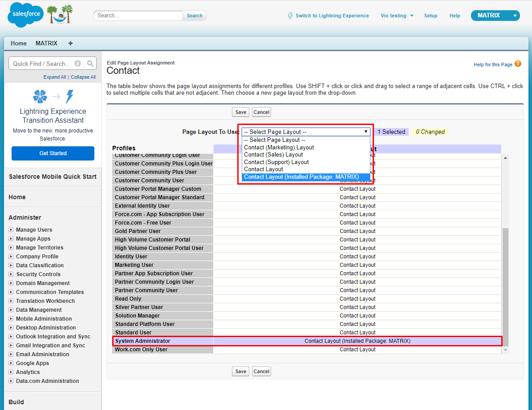
Task: Expand the Security Controls node arrow
Action: point(11,274)
